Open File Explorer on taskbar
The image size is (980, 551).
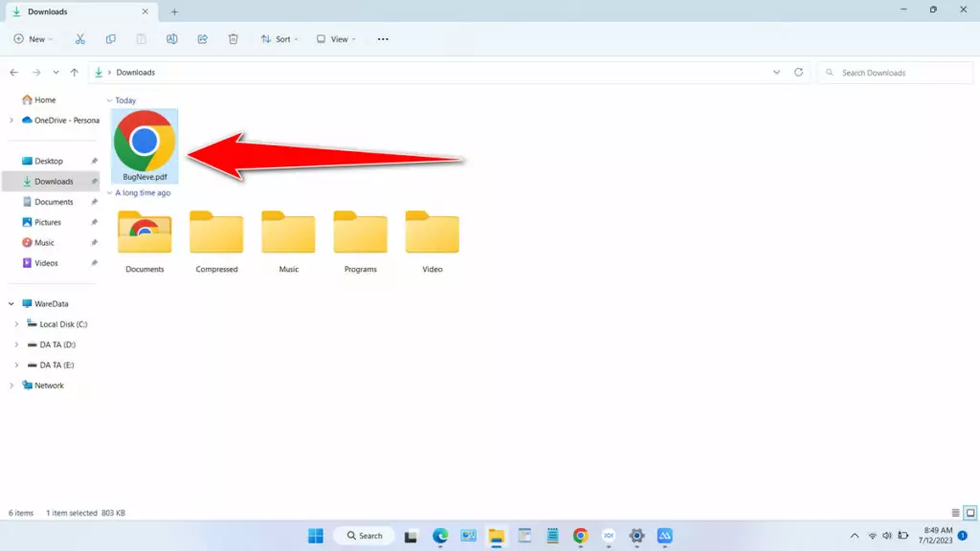pos(497,536)
